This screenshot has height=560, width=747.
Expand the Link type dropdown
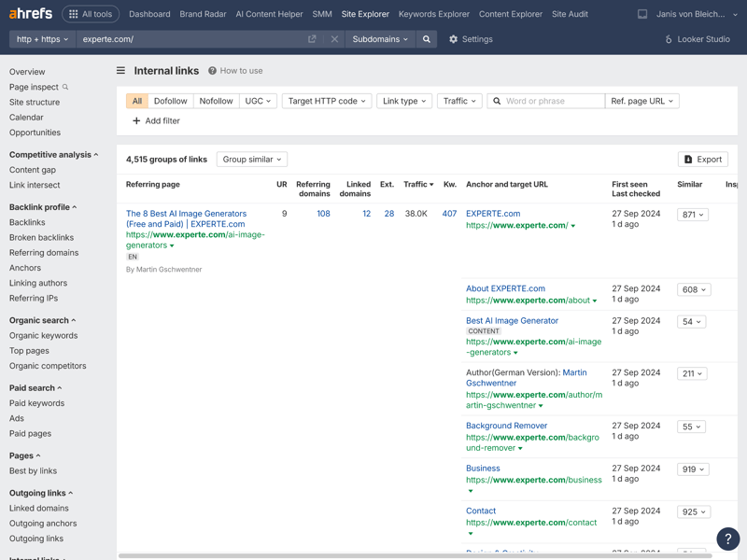(x=403, y=101)
